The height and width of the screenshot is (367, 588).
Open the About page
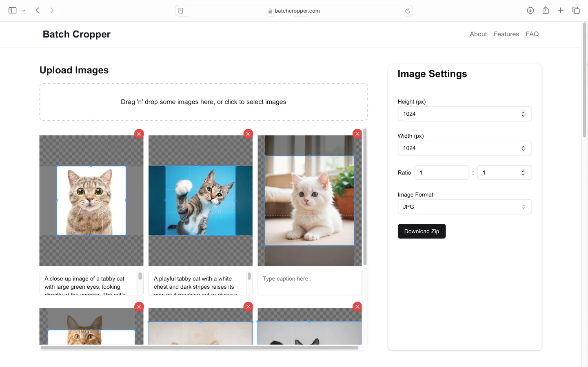pyautogui.click(x=478, y=34)
